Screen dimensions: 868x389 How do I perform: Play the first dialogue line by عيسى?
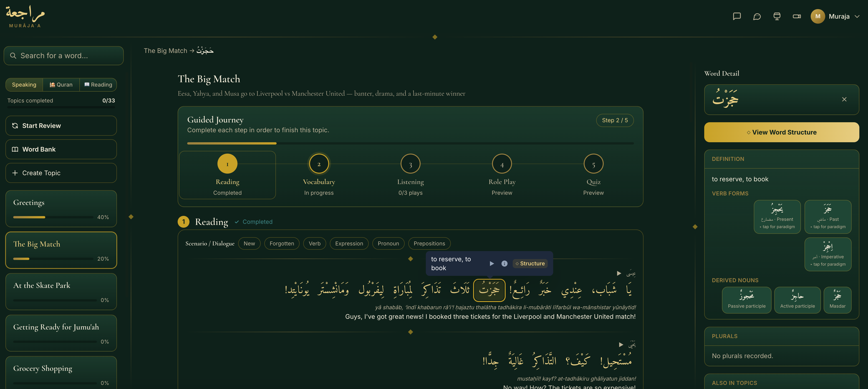click(x=619, y=273)
